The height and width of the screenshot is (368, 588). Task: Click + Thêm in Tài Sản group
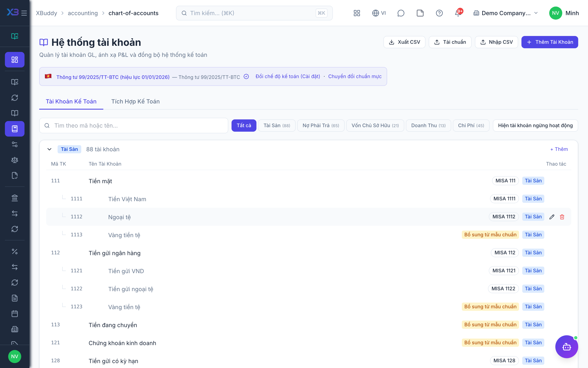click(x=559, y=149)
